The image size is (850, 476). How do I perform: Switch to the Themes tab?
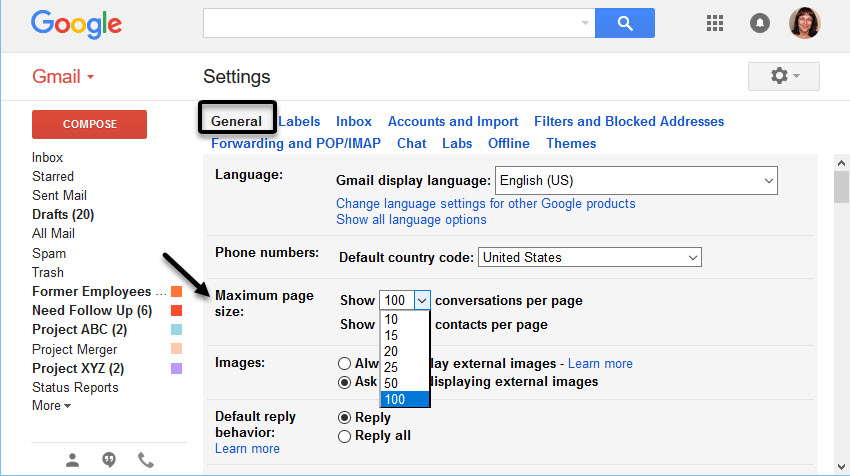click(571, 143)
